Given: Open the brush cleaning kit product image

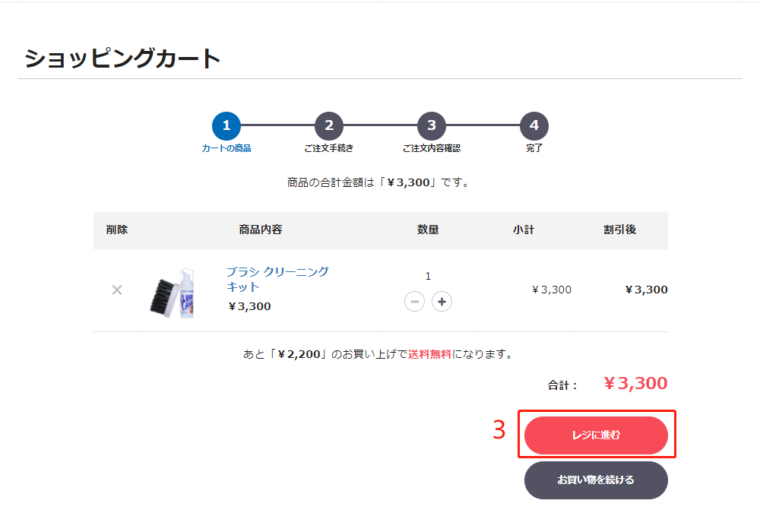Looking at the screenshot, I should (173, 292).
